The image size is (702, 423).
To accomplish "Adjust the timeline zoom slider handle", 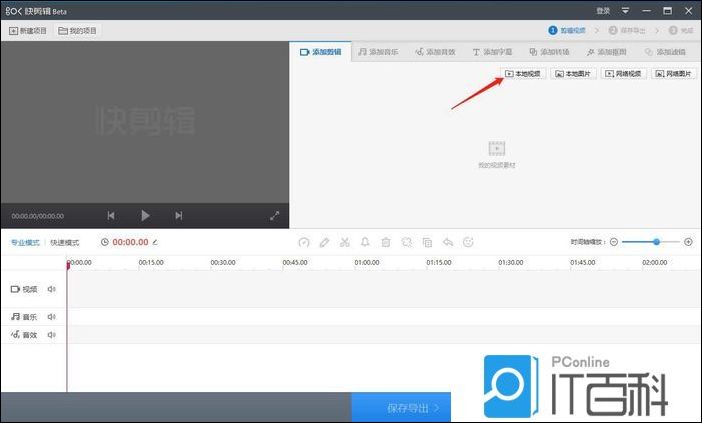I will 656,242.
